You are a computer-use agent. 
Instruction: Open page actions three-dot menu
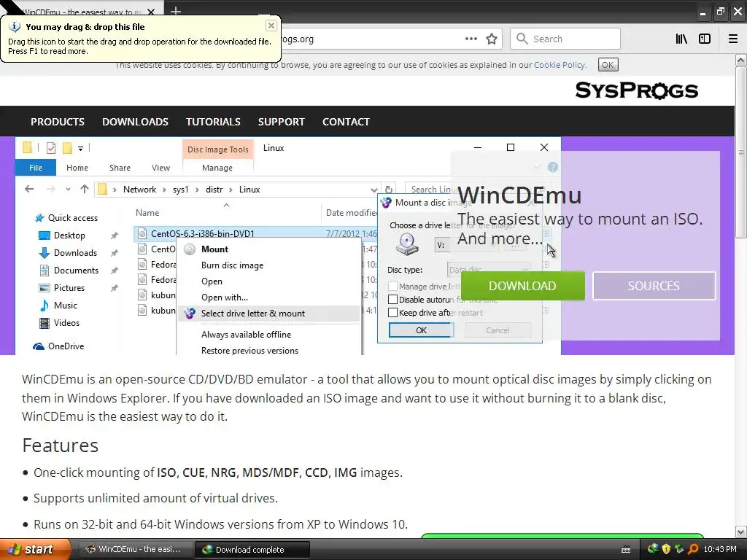471,39
